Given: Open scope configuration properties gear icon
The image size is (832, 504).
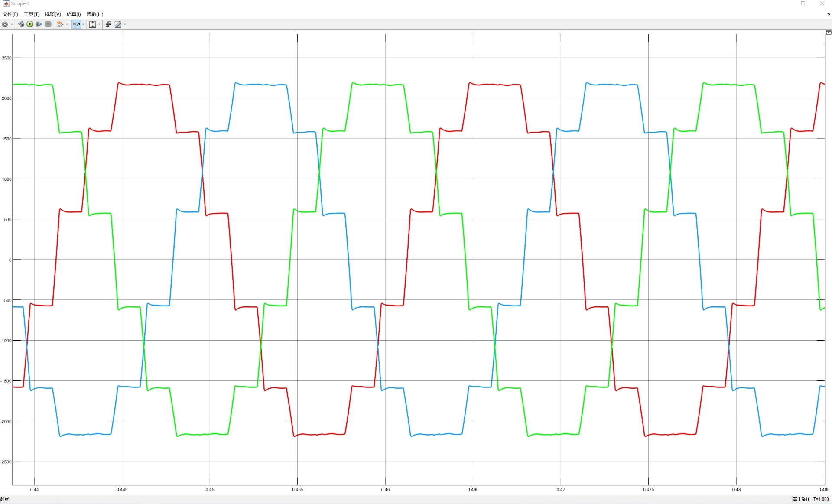Looking at the screenshot, I should (5, 24).
